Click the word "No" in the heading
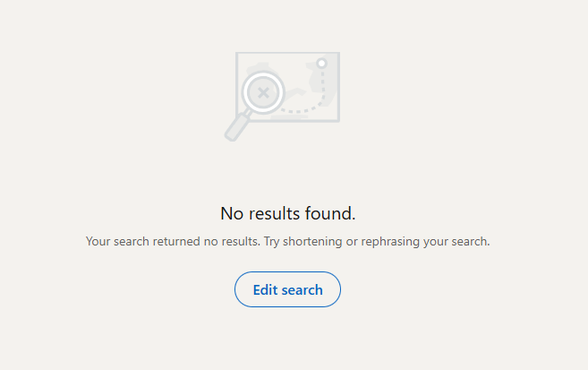Screen dimensions: 588x370 [232, 213]
